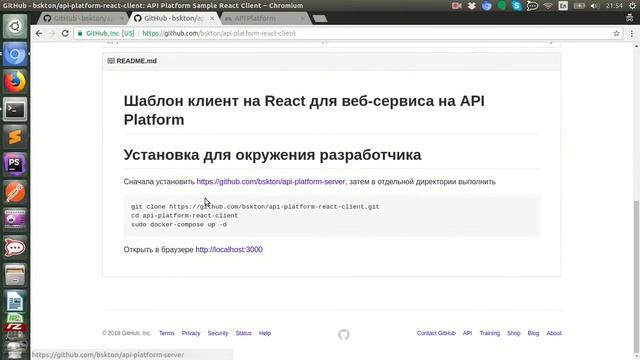Image resolution: width=640 pixels, height=360 pixels.
Task: Click Blog footer link
Action: 533,333
